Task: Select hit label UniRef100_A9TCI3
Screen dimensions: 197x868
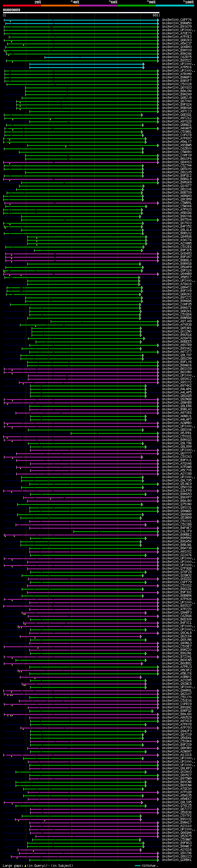Action: pos(177,111)
